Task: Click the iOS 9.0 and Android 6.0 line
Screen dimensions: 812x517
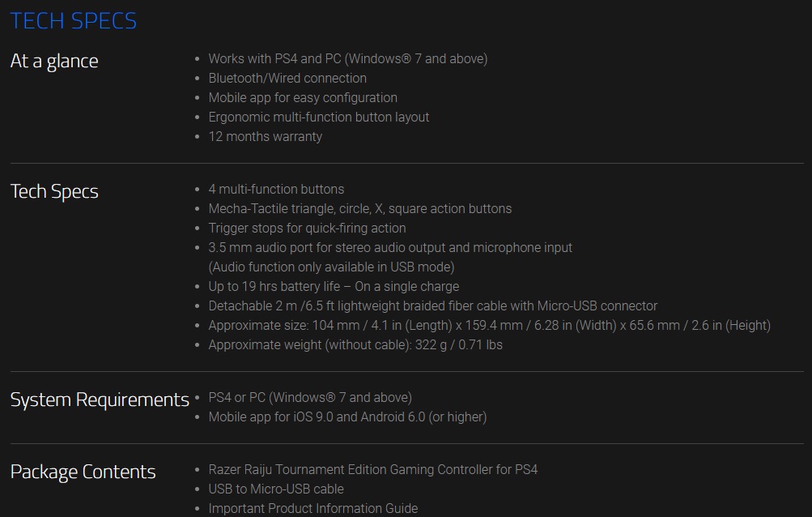Action: click(x=347, y=417)
